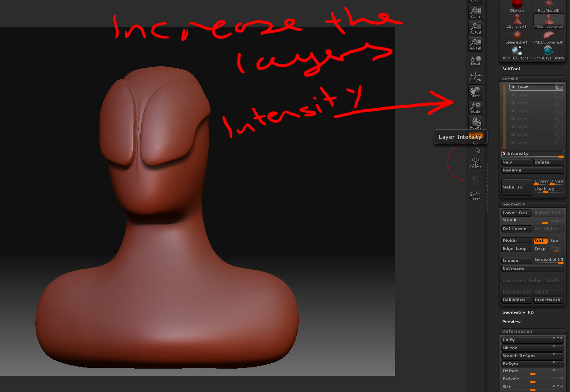Select the Rotate tool icon in the toolbar
570x392 pixels.
point(475,123)
